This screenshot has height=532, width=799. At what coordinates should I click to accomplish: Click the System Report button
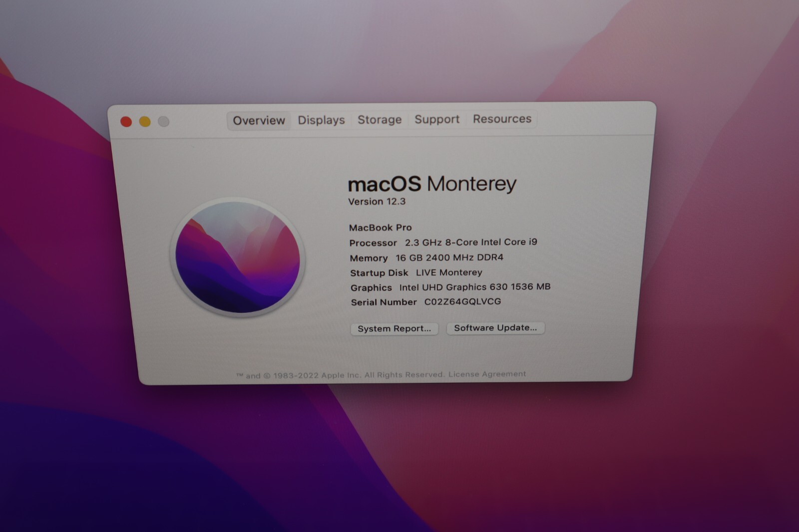394,328
